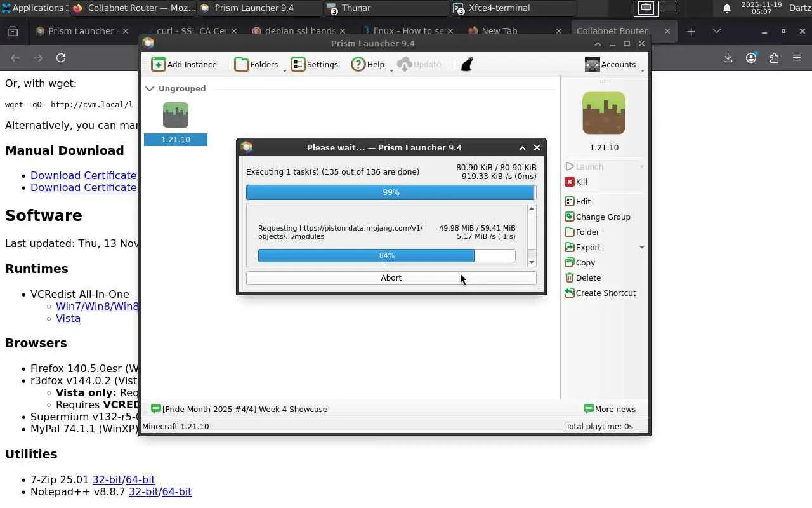Click the black cat icon in toolbar
The image size is (812, 508).
pos(467,64)
